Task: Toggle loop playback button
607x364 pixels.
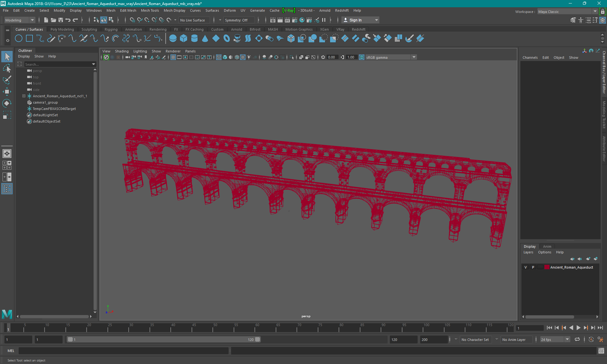Action: [x=577, y=339]
